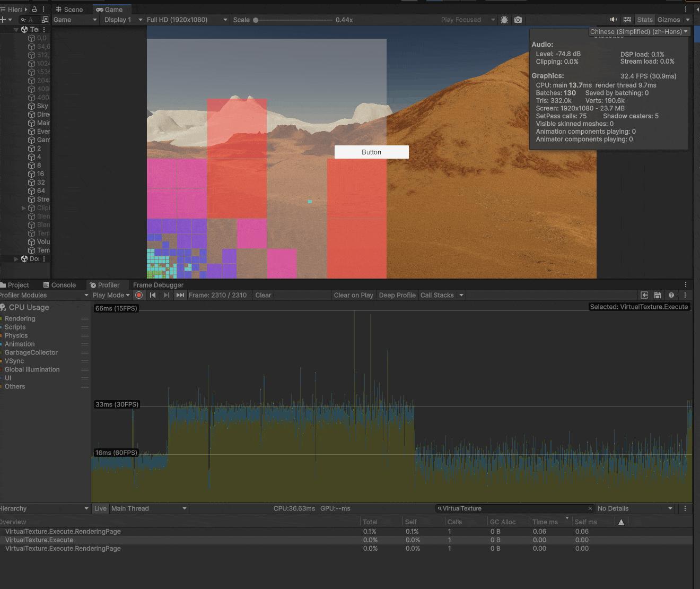The width and height of the screenshot is (700, 589).
Task: Toggle profiler recording with the red record icon
Action: coord(139,295)
